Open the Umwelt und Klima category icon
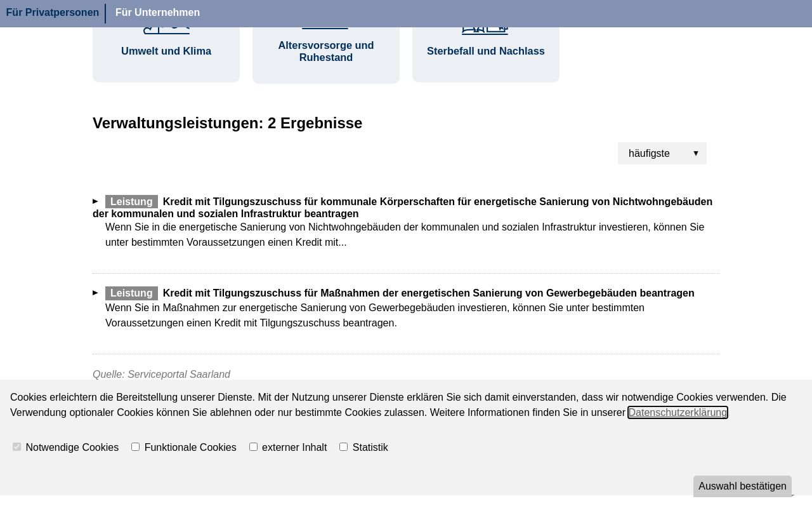Viewport: 812px width, 508px height. click(166, 30)
